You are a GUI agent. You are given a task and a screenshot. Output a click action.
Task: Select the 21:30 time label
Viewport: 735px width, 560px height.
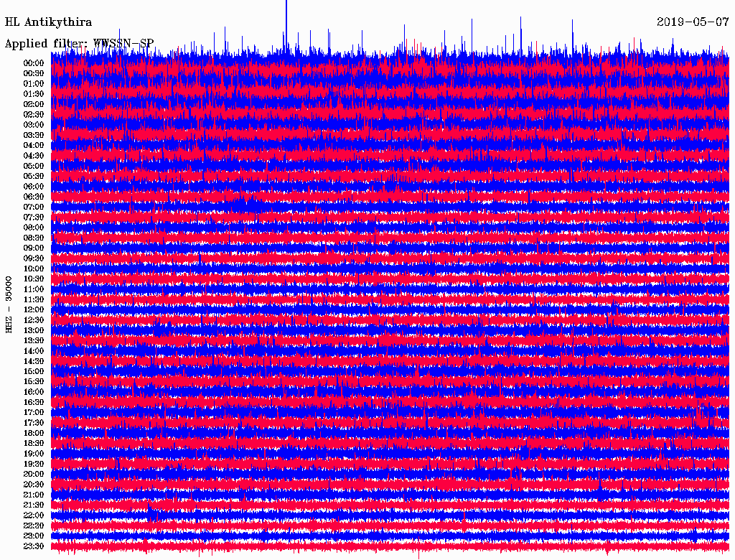click(x=33, y=505)
